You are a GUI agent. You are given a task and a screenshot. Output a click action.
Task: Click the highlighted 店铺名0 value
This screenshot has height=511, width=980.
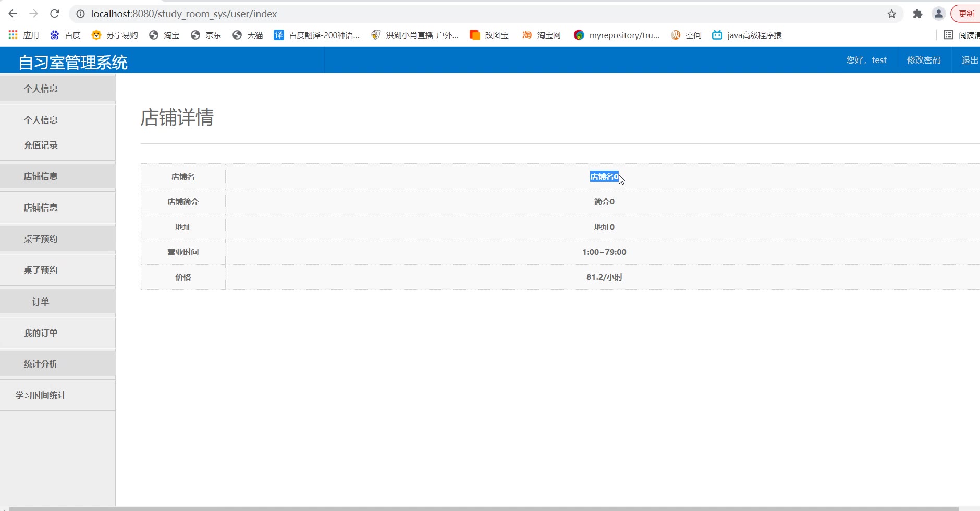[604, 177]
